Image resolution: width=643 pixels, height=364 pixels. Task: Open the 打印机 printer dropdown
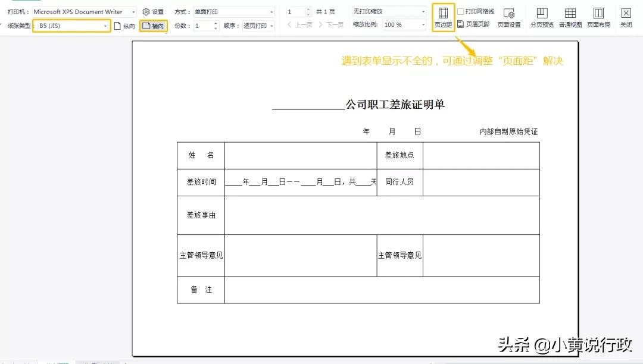coord(132,11)
